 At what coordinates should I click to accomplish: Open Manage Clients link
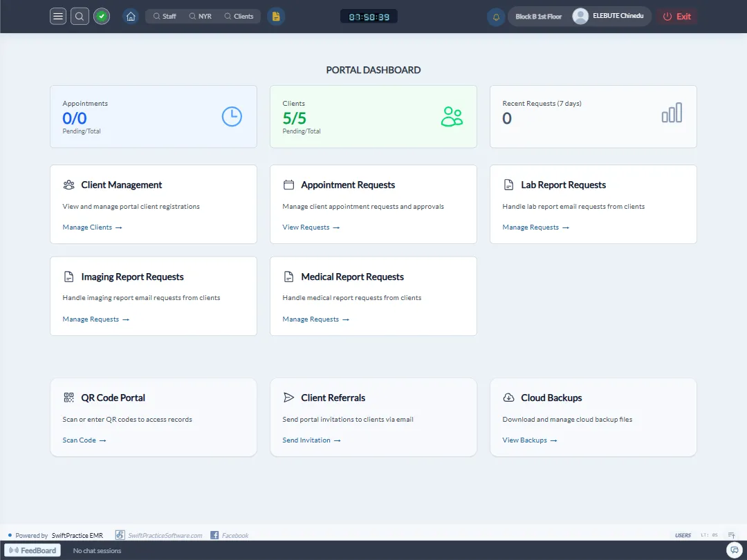point(93,227)
